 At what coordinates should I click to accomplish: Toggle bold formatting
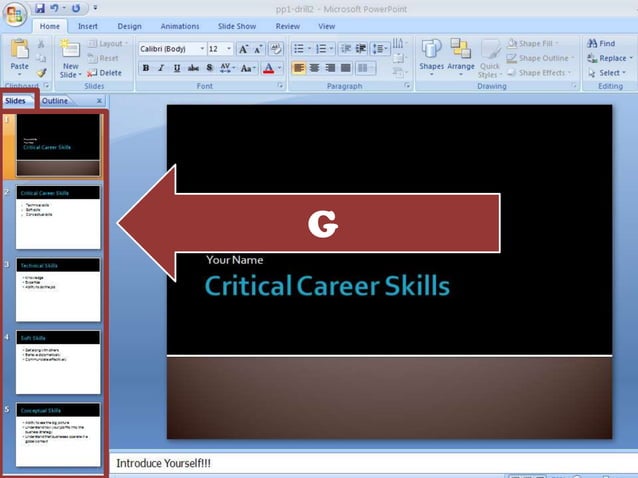coord(146,68)
